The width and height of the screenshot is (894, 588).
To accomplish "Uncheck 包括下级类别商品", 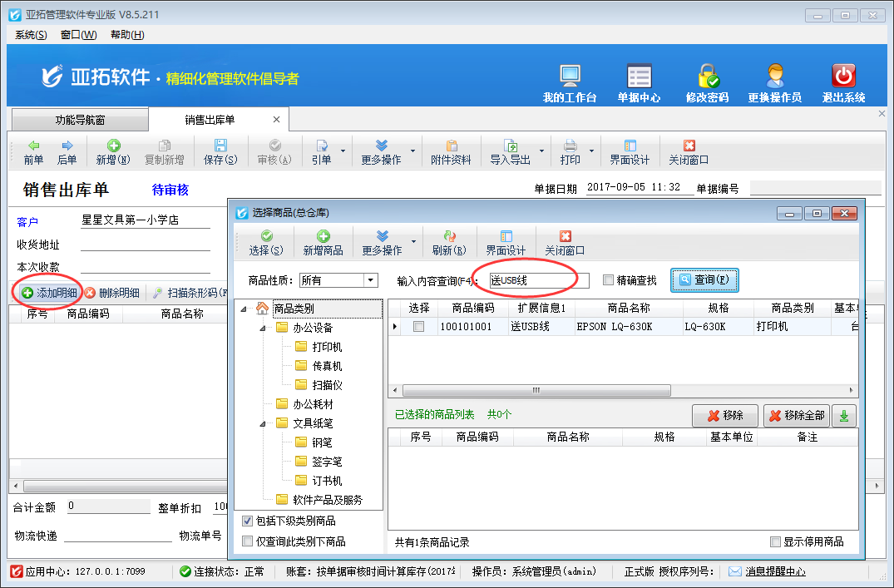I will [x=247, y=521].
